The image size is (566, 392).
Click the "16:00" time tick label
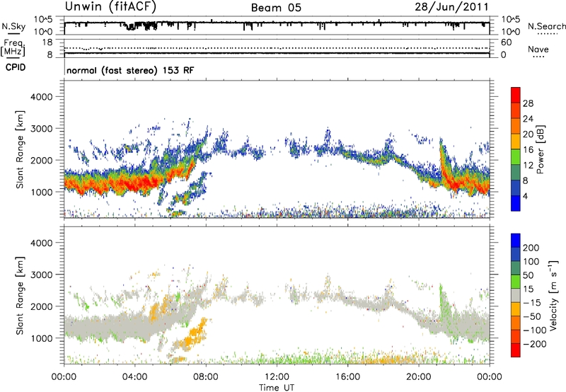point(347,377)
